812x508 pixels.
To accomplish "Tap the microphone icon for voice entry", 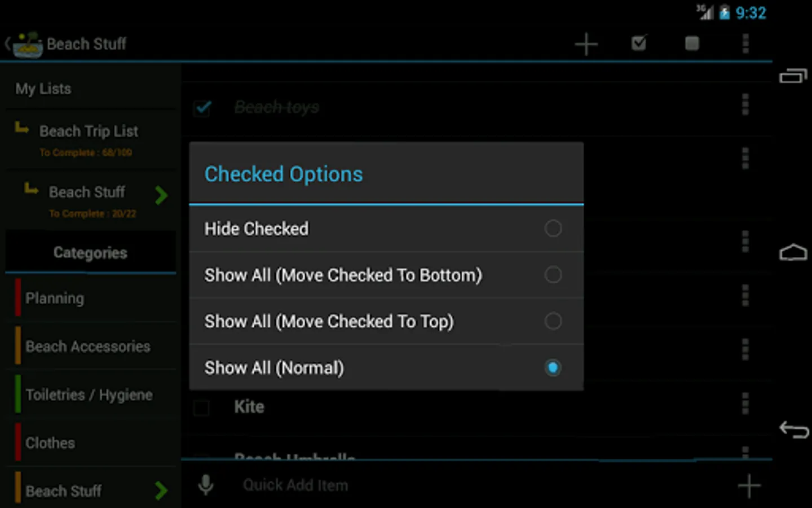I will click(205, 484).
